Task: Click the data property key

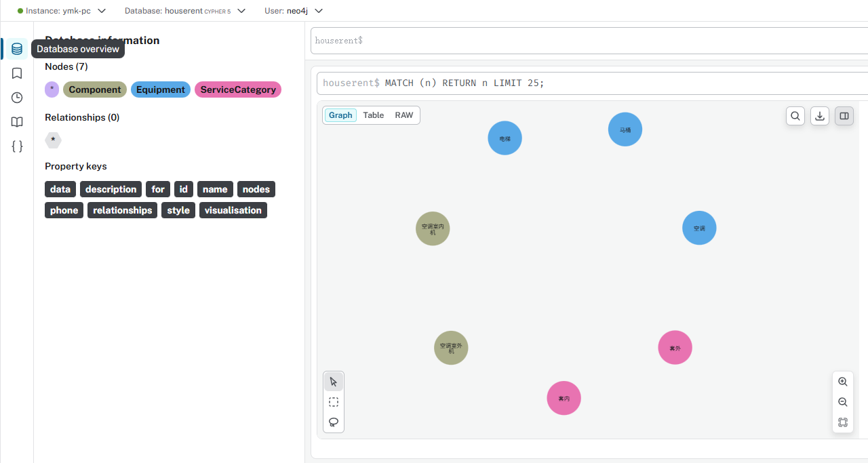Action: click(60, 189)
